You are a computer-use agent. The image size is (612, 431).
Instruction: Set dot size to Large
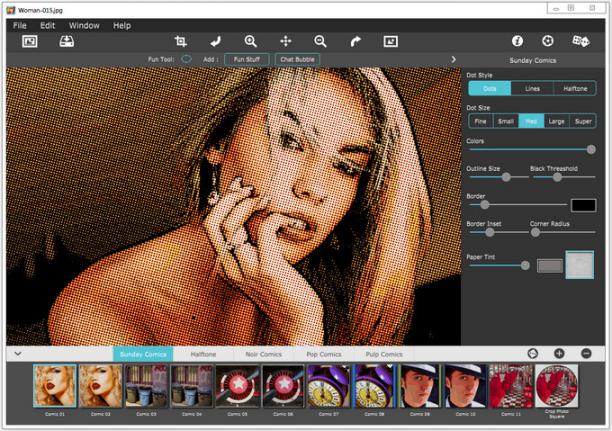[x=557, y=121]
